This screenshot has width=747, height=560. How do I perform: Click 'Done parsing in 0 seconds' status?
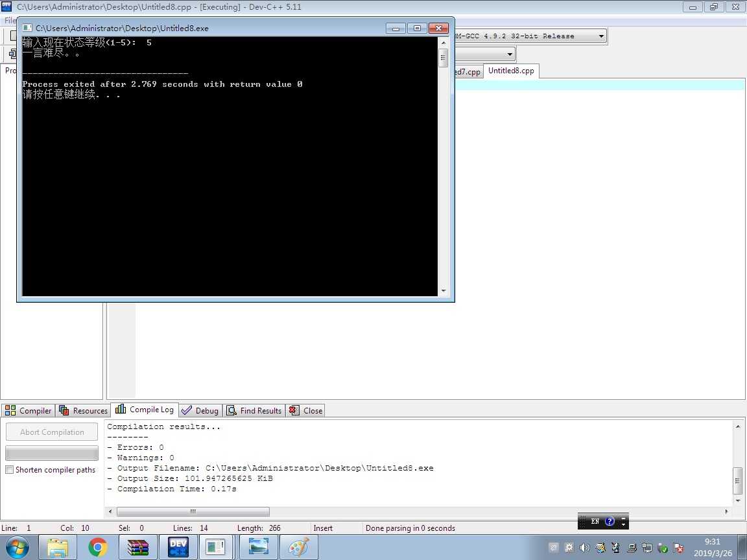(410, 528)
